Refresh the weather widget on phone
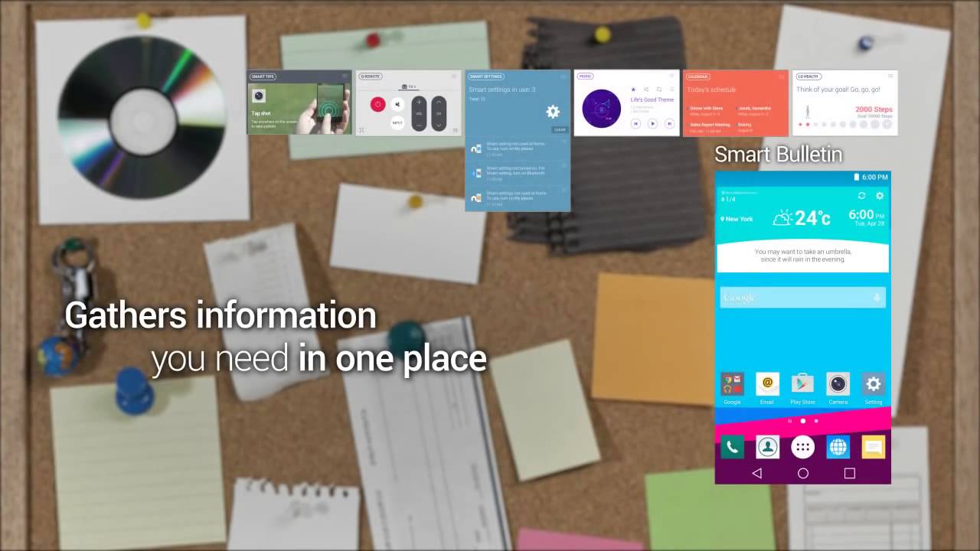The width and height of the screenshot is (980, 551). click(862, 196)
